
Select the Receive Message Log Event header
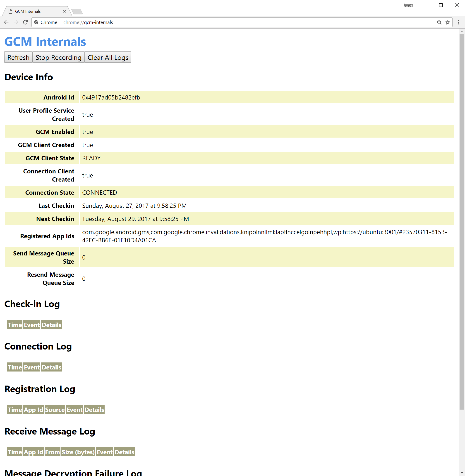point(105,452)
